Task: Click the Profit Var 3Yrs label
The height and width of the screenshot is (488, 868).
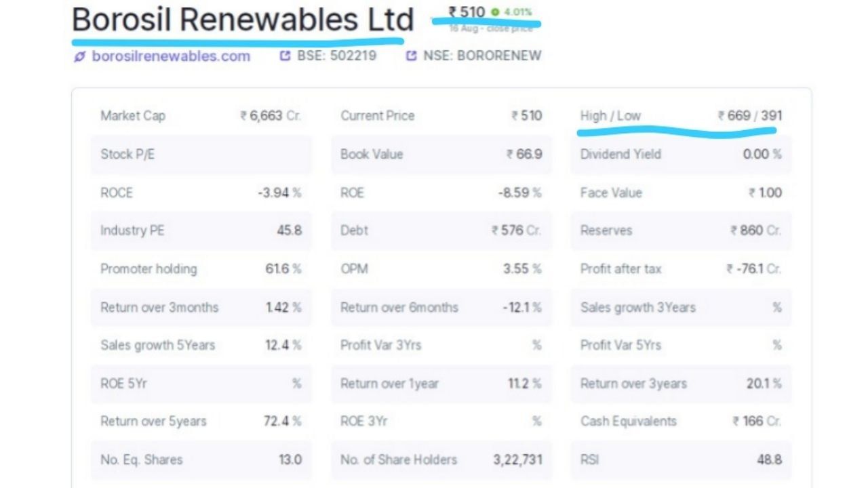Action: coord(380,346)
